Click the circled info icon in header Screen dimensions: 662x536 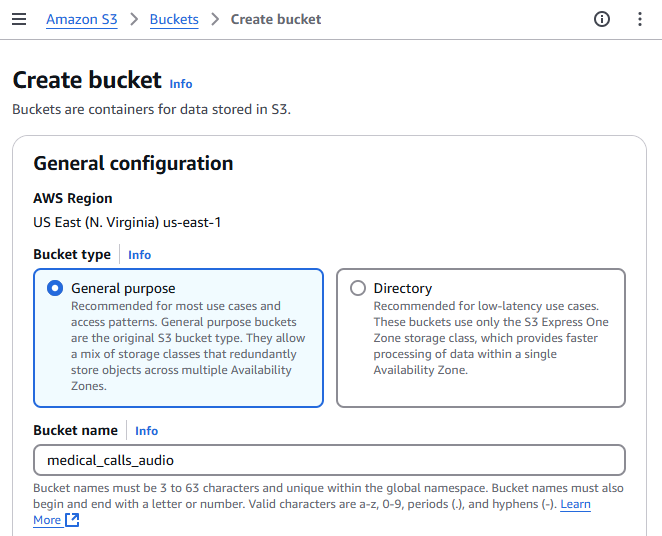tap(602, 19)
